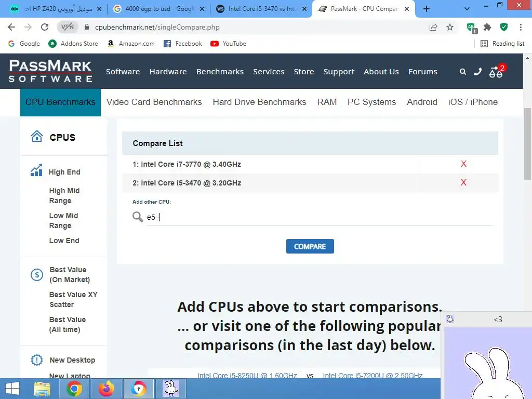Open Firefox from the taskbar

[106, 389]
